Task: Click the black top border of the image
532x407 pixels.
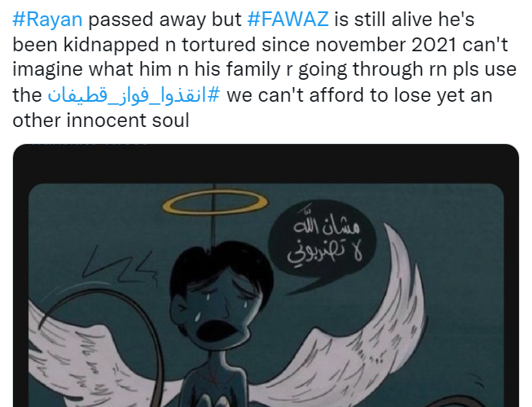Action: point(266,164)
